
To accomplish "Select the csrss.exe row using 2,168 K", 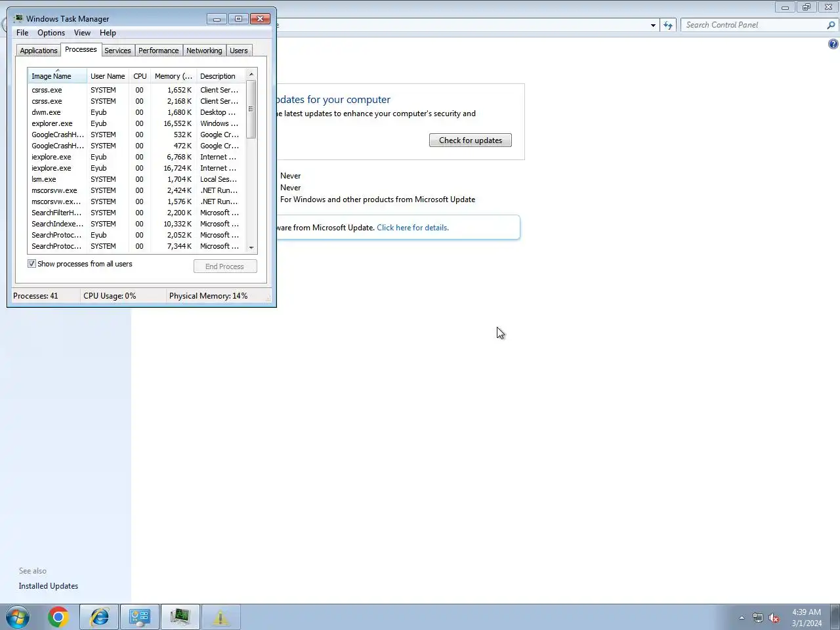I will click(x=136, y=101).
